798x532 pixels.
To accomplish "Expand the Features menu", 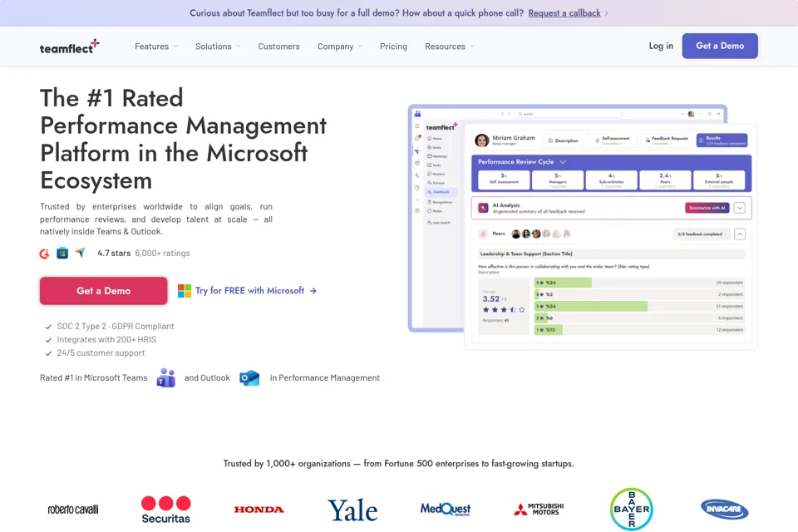I will pos(156,47).
